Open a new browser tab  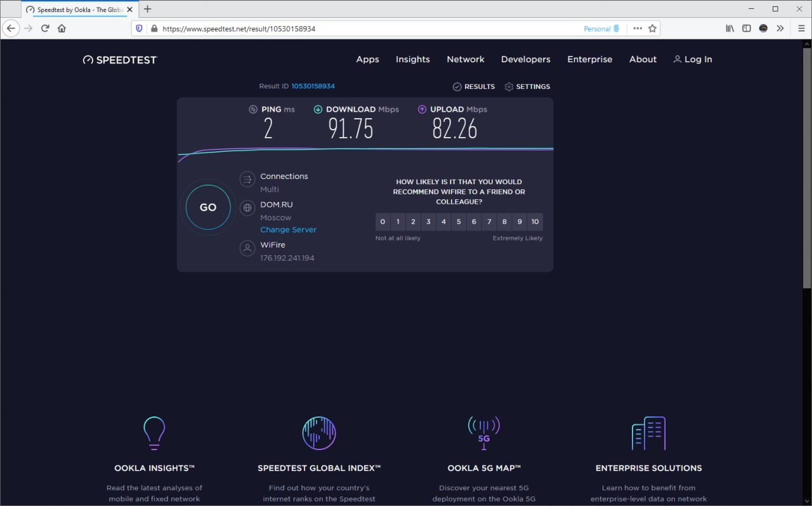148,9
